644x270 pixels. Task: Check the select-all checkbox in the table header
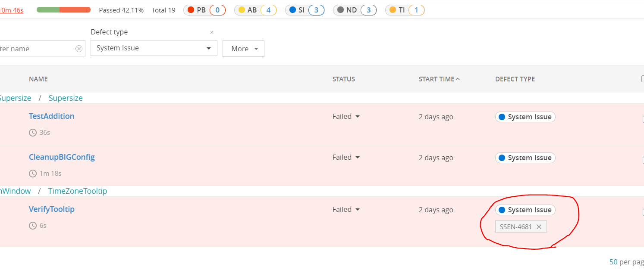(642, 79)
